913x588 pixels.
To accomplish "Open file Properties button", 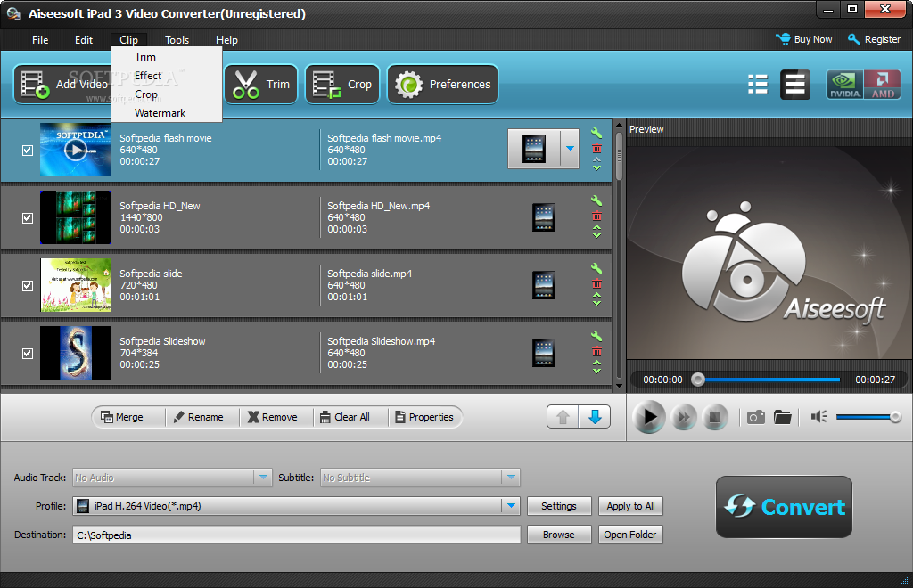I will tap(424, 417).
